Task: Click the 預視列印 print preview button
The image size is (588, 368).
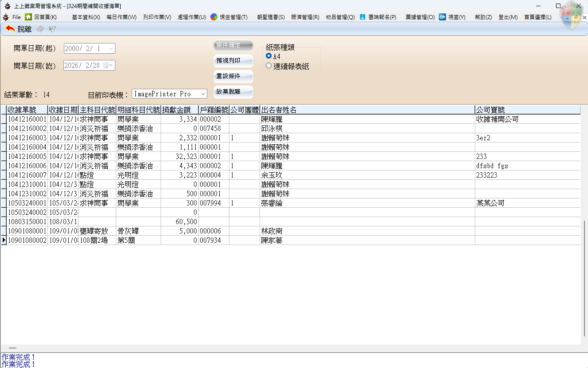Action: point(233,61)
